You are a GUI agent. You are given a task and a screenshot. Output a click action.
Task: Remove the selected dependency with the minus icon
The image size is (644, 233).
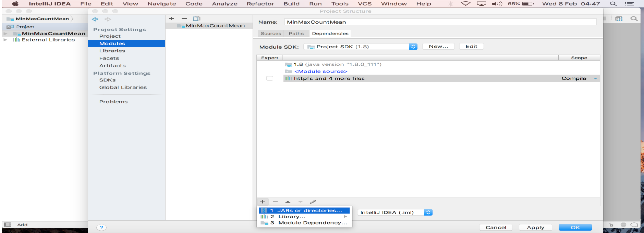coord(275,202)
